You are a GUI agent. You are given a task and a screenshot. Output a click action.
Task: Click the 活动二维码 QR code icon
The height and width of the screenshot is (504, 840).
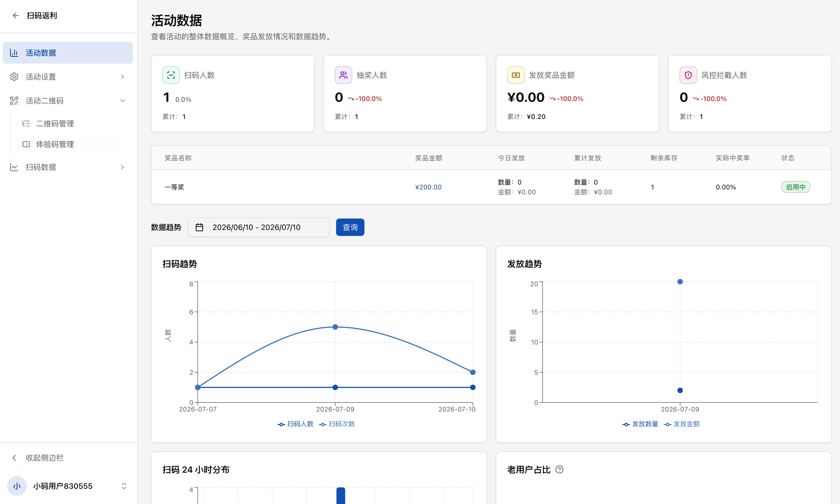[14, 100]
